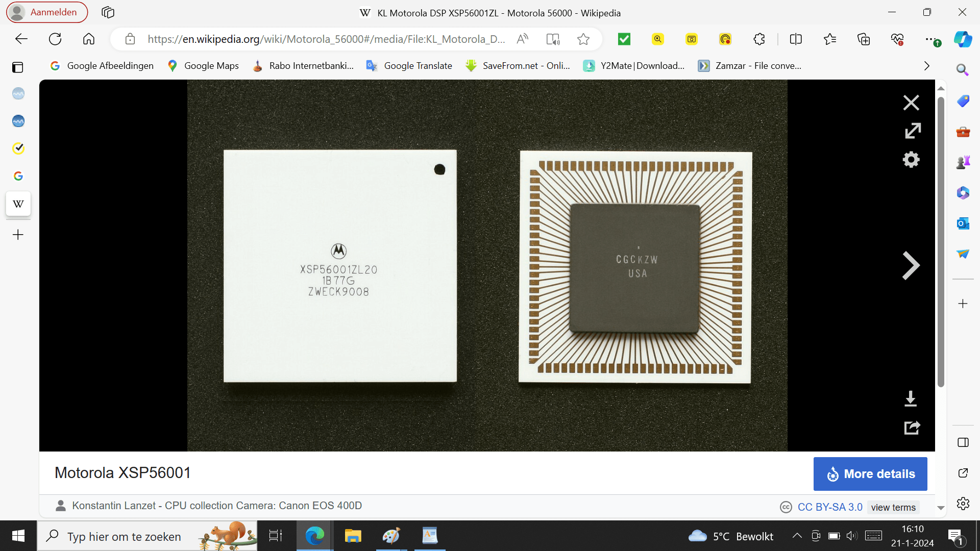980x551 pixels.
Task: Click Aanmelden profile sign-in button
Action: (x=47, y=12)
